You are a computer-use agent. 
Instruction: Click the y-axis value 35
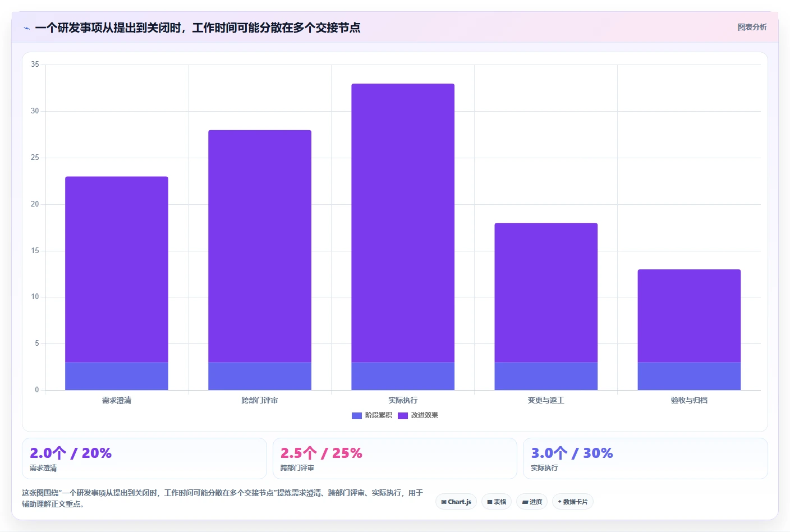pos(35,65)
